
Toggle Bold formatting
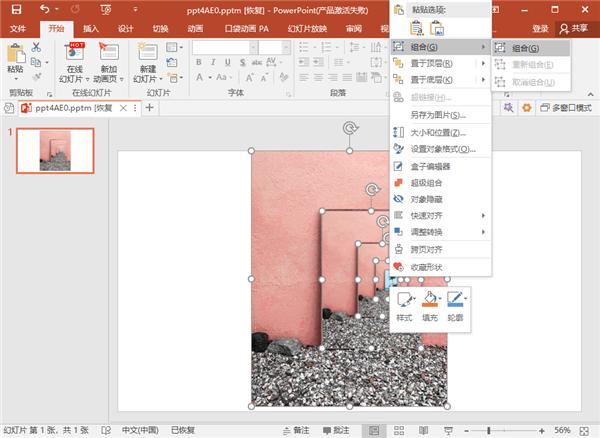[199, 62]
